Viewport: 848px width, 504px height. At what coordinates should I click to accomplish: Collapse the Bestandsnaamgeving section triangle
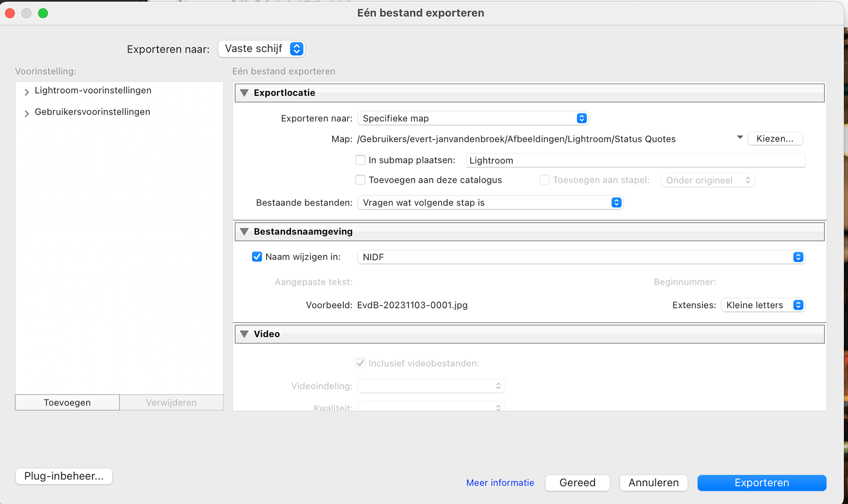(x=244, y=232)
